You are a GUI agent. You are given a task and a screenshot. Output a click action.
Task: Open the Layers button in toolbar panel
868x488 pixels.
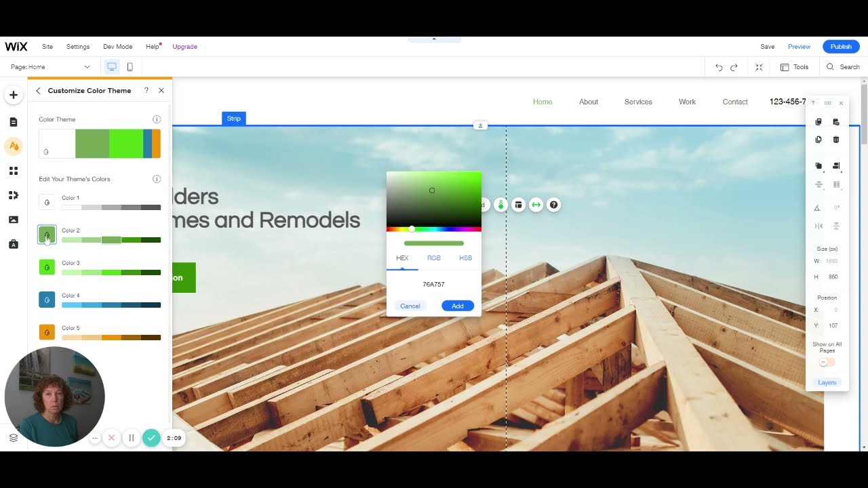point(827,382)
